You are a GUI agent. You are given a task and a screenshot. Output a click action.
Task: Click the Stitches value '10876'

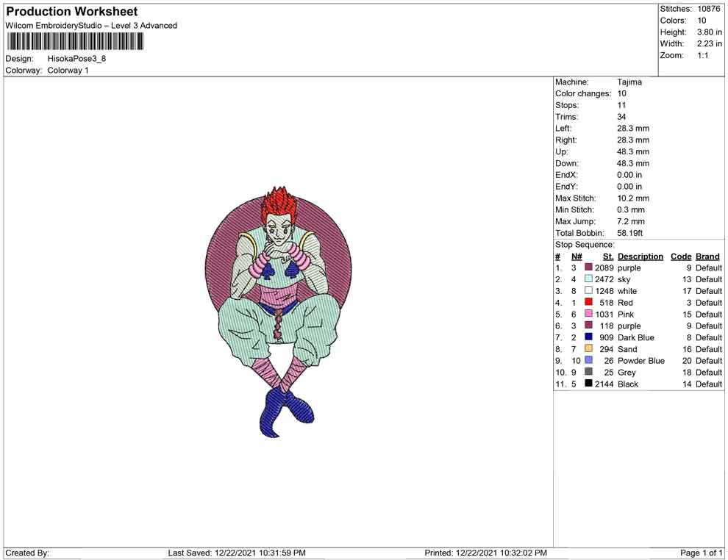[708, 9]
